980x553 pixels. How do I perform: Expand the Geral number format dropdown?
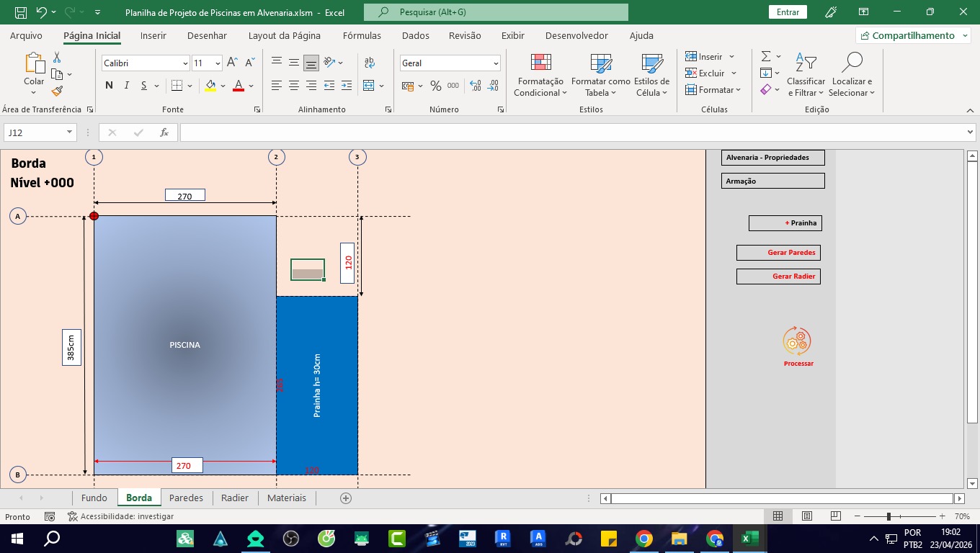pyautogui.click(x=496, y=63)
